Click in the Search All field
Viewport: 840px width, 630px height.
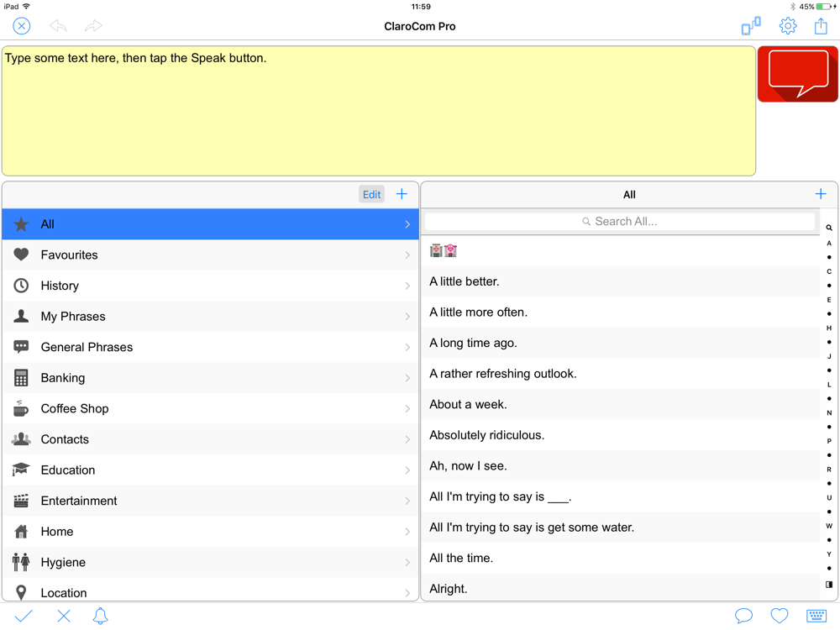[620, 221]
